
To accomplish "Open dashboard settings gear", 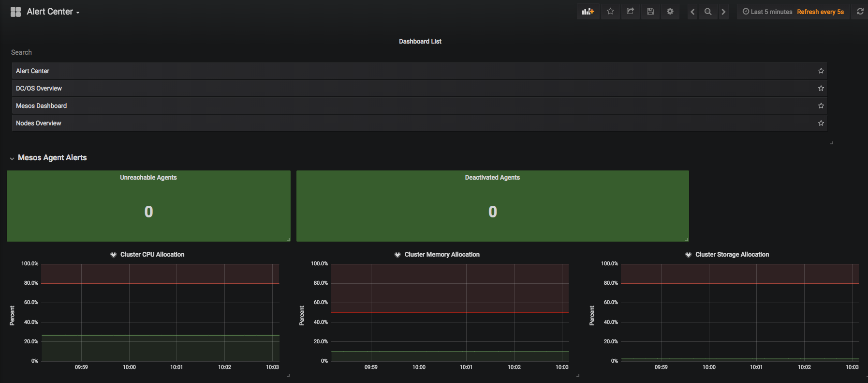I will click(x=670, y=12).
